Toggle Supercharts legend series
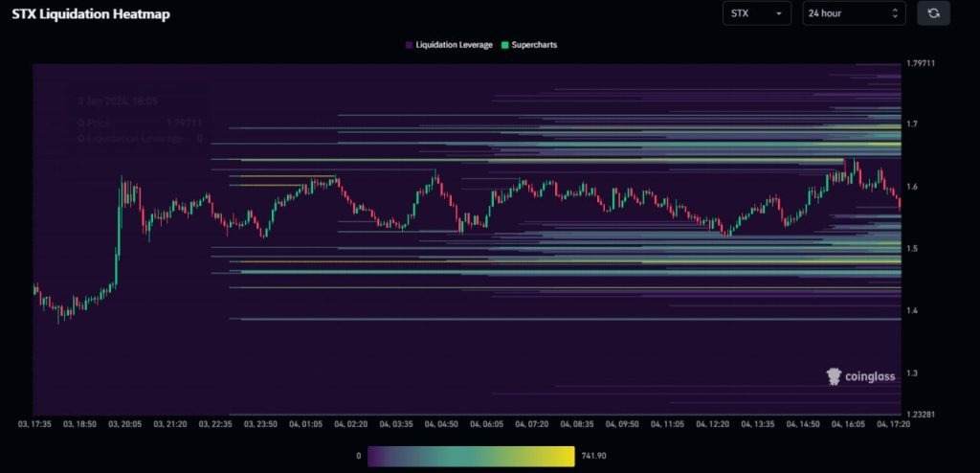Image resolution: width=980 pixels, height=473 pixels. pyautogui.click(x=528, y=45)
